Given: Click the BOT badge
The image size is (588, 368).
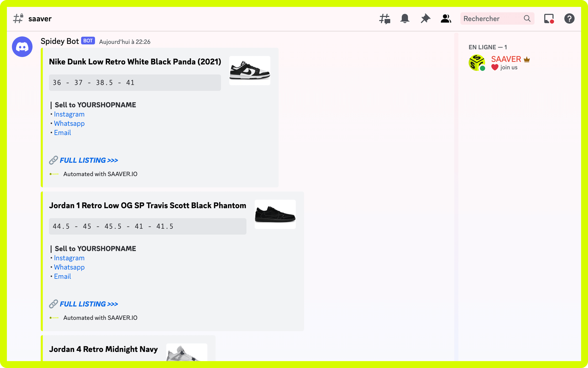Looking at the screenshot, I should coord(88,41).
